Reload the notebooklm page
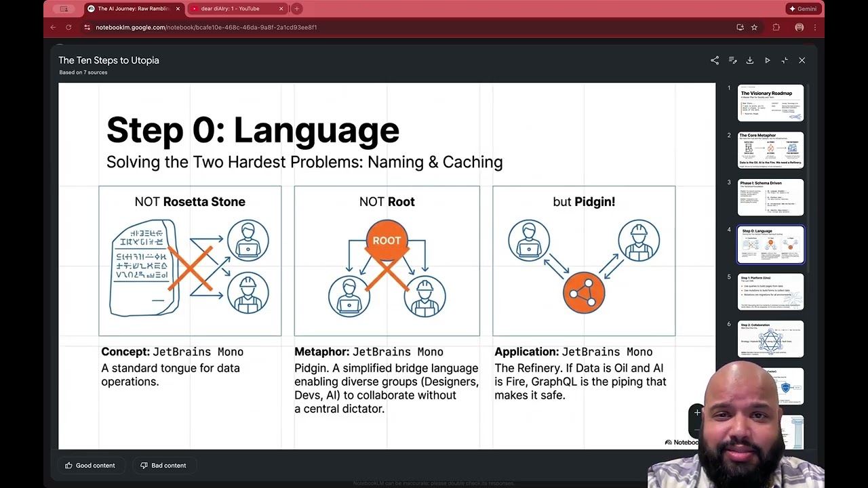The width and height of the screenshot is (868, 488). 68,27
